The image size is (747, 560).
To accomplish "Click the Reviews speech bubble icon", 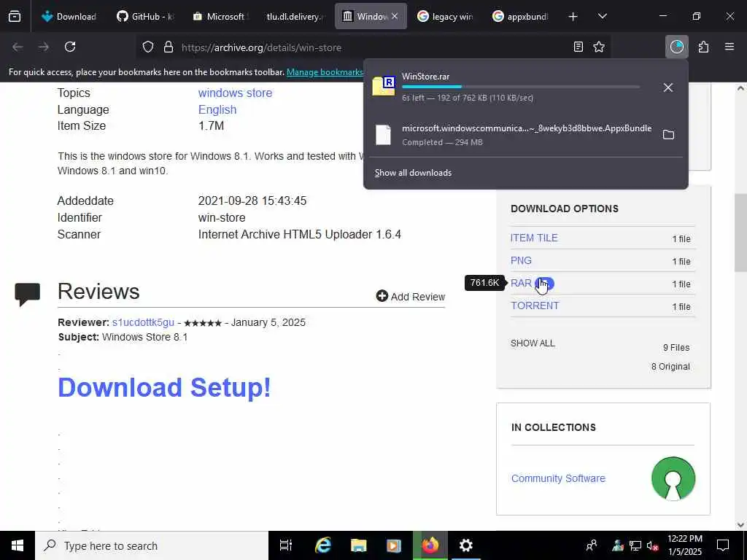I will 28,294.
